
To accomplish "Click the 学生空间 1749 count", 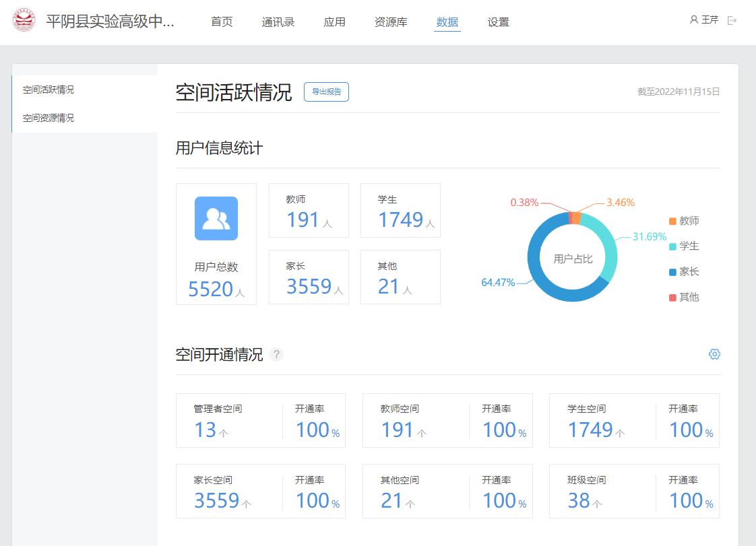I will click(x=590, y=430).
